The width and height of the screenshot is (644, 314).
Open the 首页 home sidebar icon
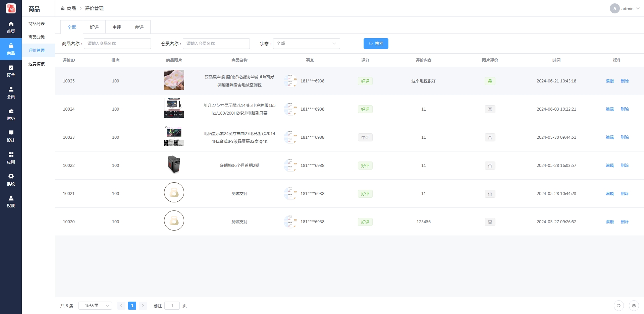(11, 27)
